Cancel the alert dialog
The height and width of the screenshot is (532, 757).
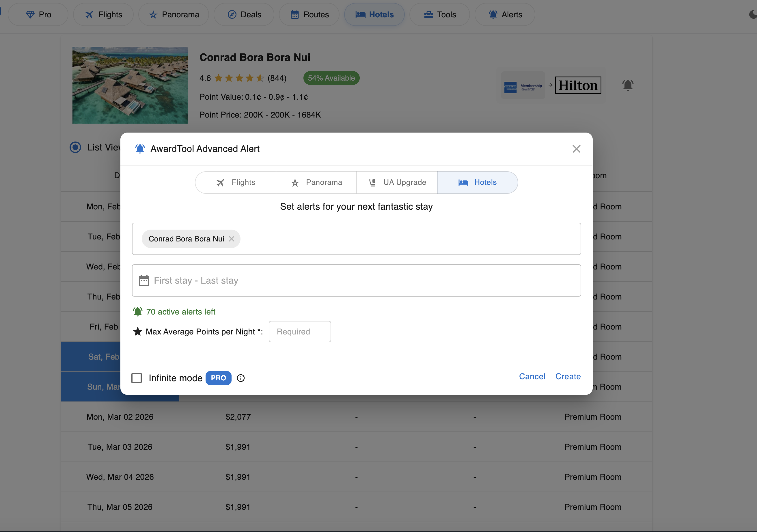tap(532, 376)
